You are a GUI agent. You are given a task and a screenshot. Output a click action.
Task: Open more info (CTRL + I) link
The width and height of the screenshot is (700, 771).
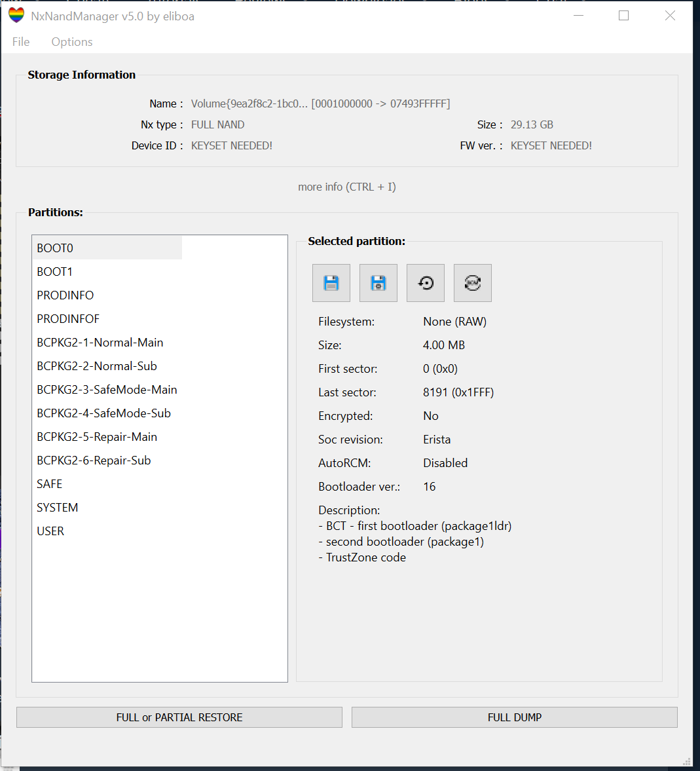coord(347,187)
